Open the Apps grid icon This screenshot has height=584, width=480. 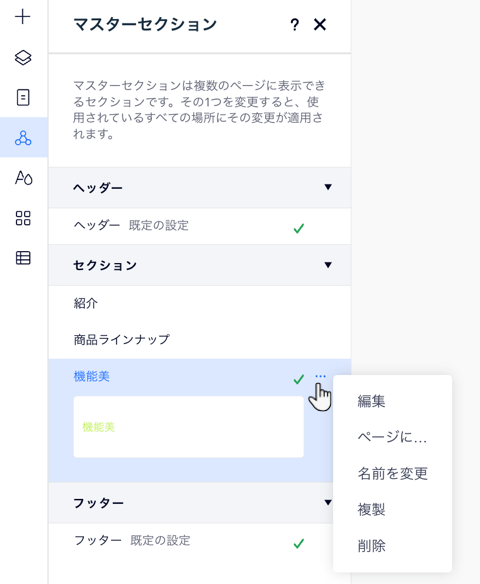23,218
